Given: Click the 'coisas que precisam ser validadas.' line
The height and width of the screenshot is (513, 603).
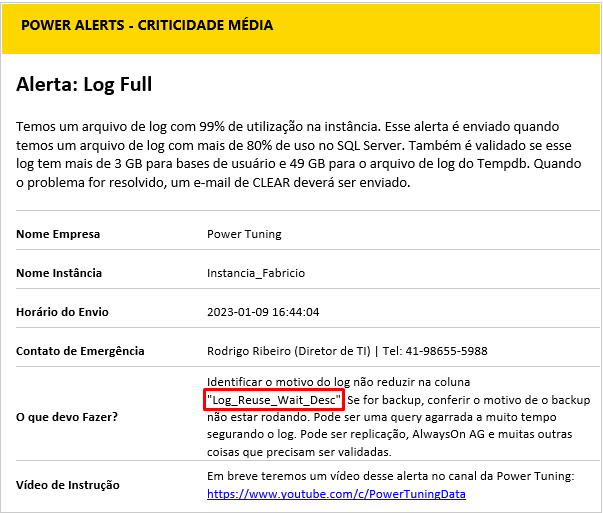Looking at the screenshot, I should [x=299, y=452].
